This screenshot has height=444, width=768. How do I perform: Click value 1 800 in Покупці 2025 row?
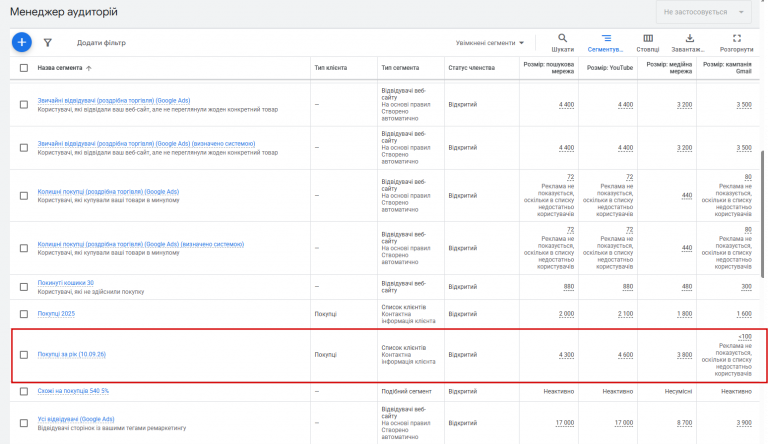coord(684,314)
